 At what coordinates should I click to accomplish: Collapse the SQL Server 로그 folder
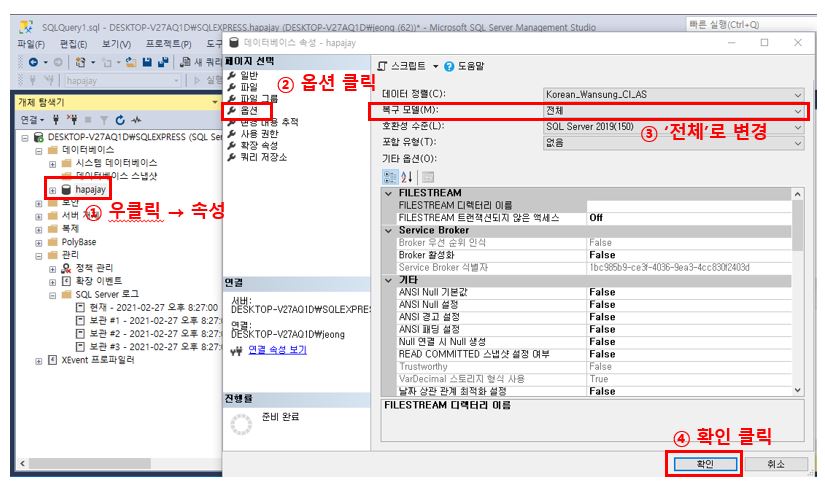point(53,295)
